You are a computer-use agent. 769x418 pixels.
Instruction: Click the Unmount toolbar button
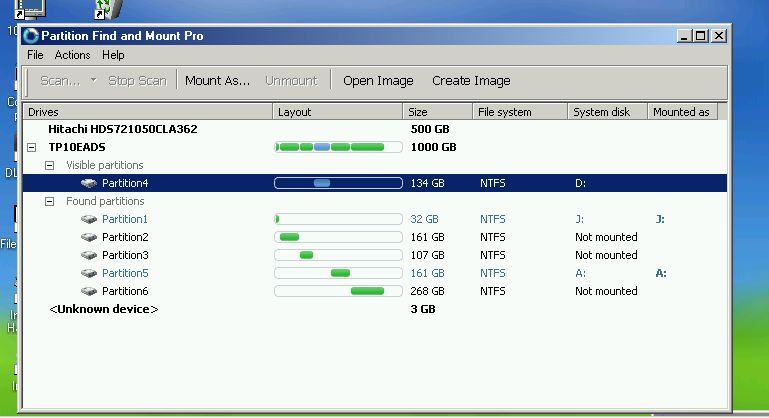291,80
